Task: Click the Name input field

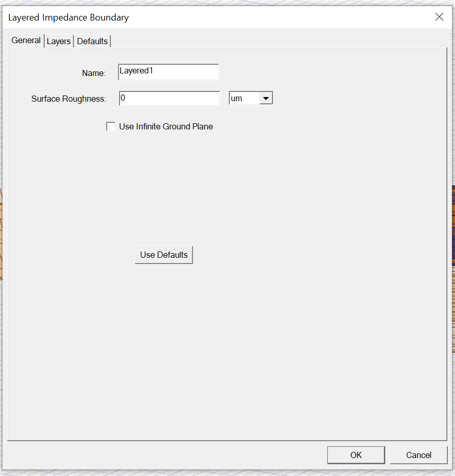Action: [168, 72]
